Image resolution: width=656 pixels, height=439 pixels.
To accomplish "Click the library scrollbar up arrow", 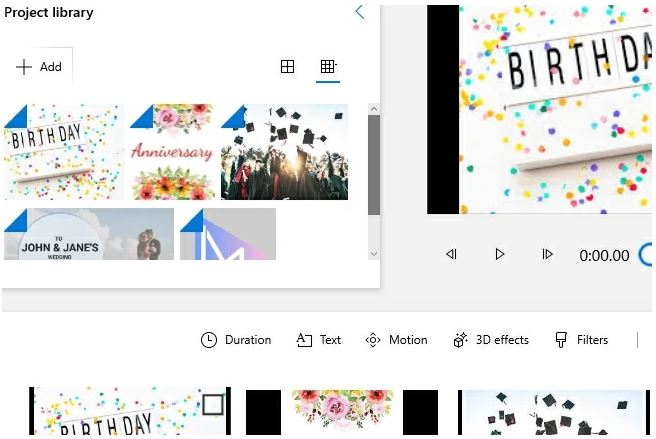I will pos(374,109).
